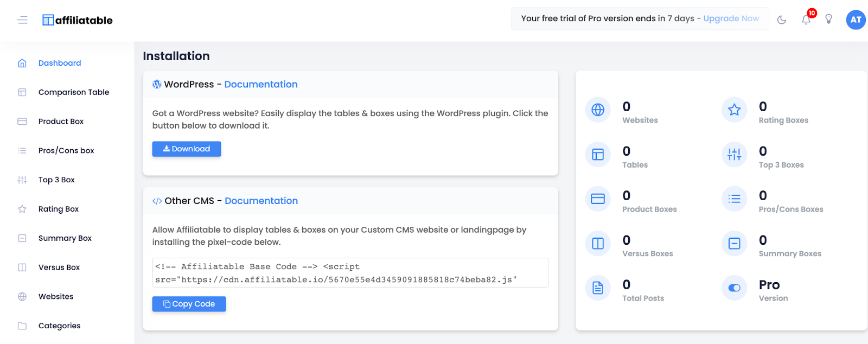Screen dimensions: 868x344
Task: Go to Websites in sidebar
Action: 56,297
